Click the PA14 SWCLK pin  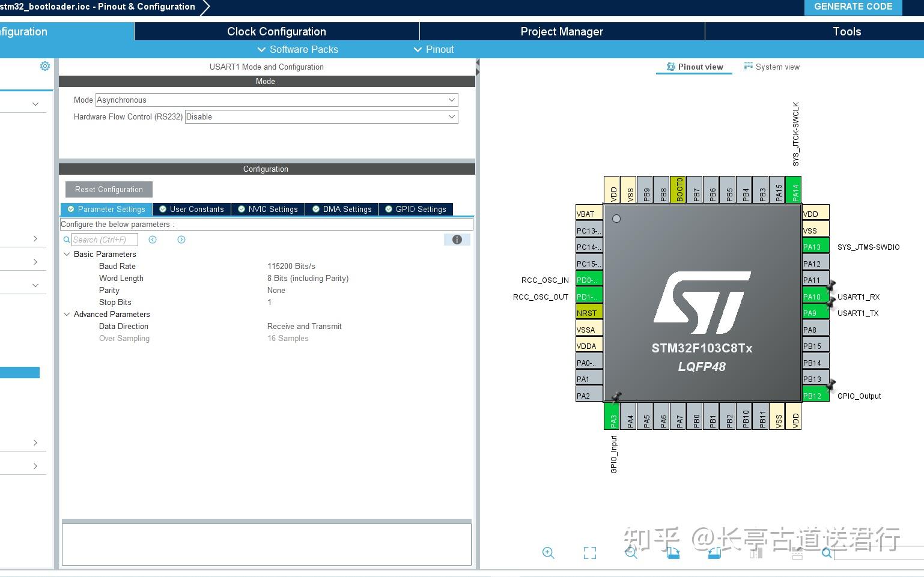point(794,190)
